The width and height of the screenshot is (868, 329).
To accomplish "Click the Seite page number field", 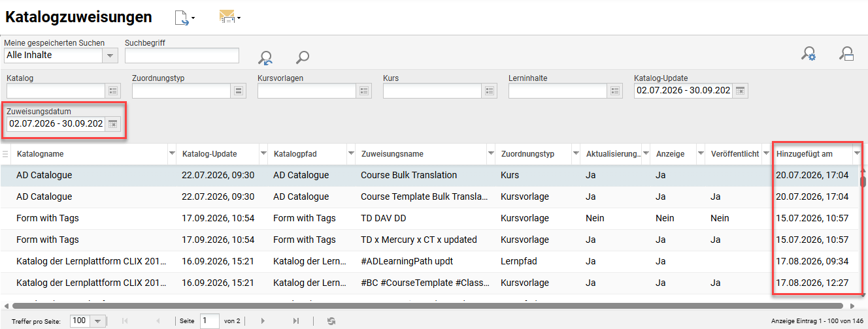I will coord(210,321).
